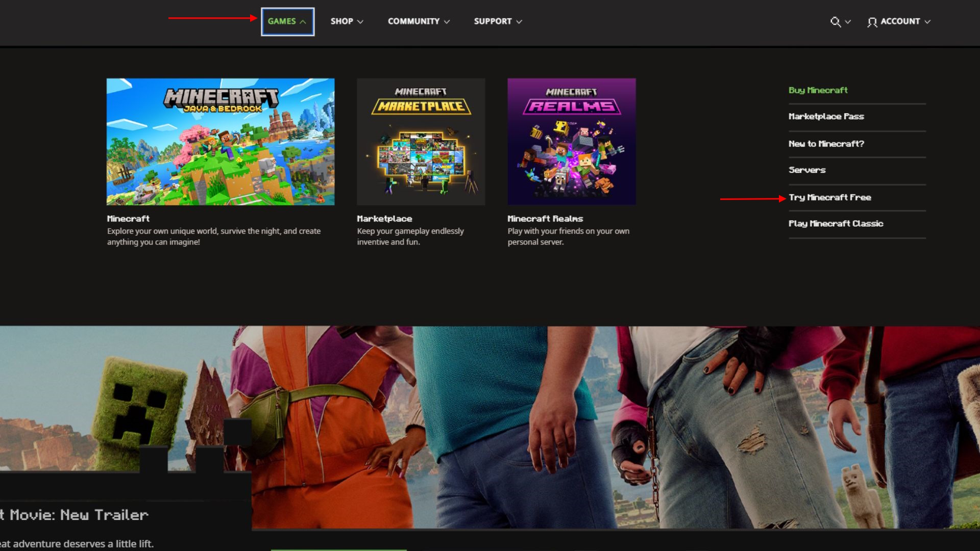
Task: Click the Marketplace title below image
Action: click(x=384, y=218)
